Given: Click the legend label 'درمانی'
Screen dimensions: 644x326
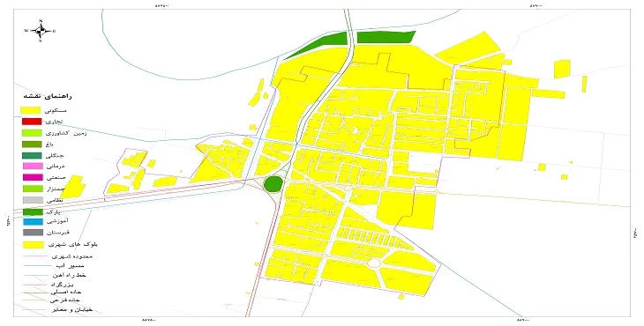Looking at the screenshot, I should tap(56, 167).
